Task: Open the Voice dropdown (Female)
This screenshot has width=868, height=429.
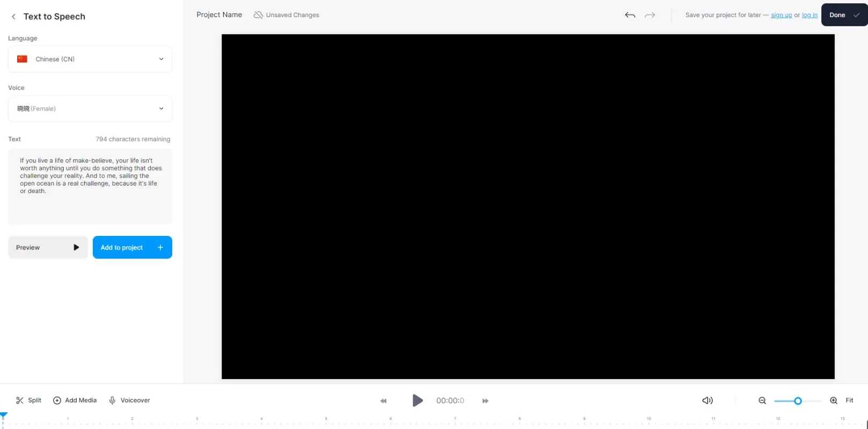Action: [x=90, y=108]
